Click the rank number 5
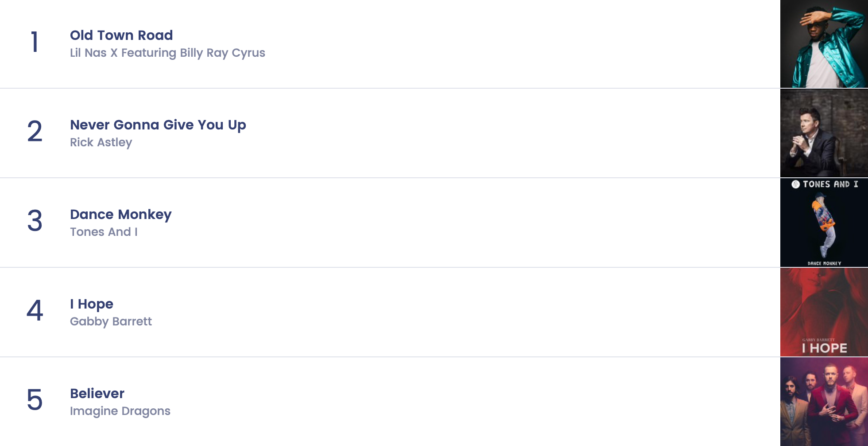The image size is (868, 446). tap(35, 400)
